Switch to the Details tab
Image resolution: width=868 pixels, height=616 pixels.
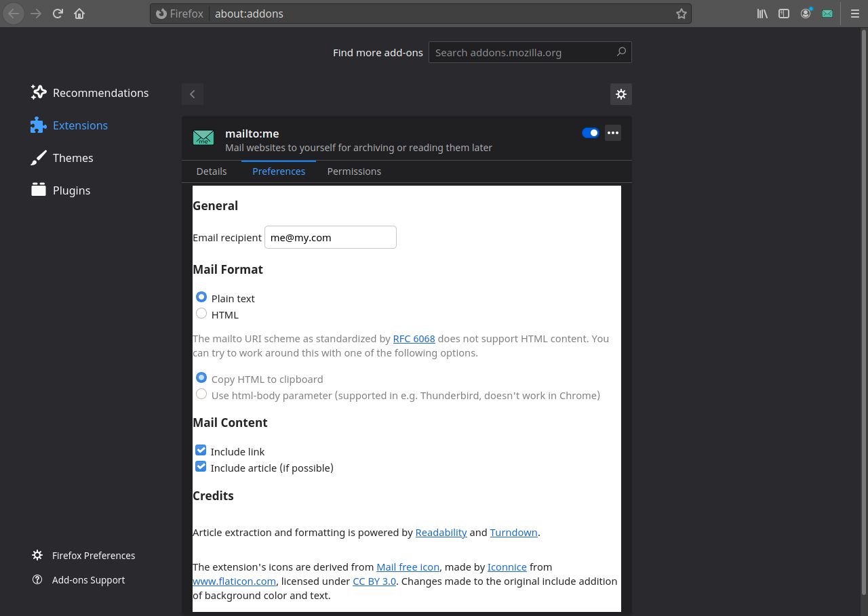click(x=212, y=171)
